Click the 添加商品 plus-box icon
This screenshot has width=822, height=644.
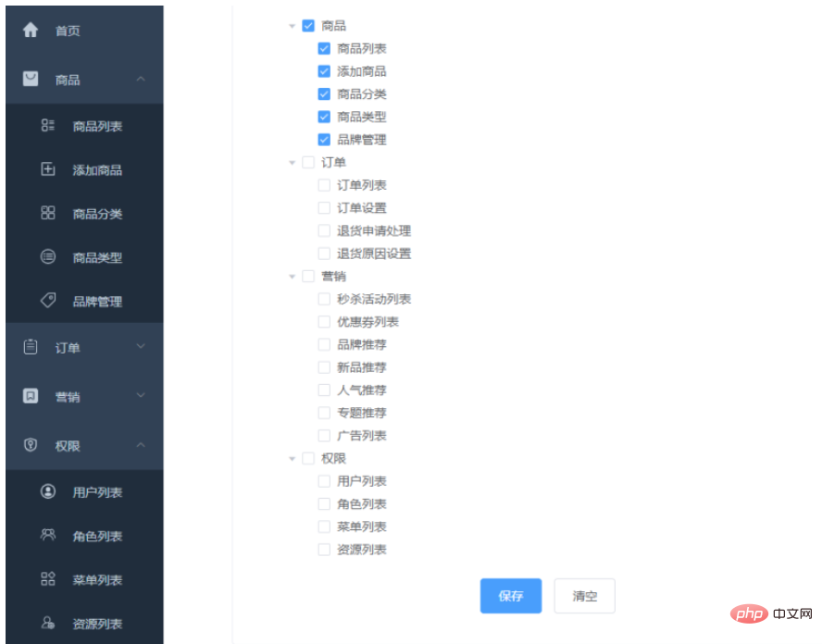point(48,169)
